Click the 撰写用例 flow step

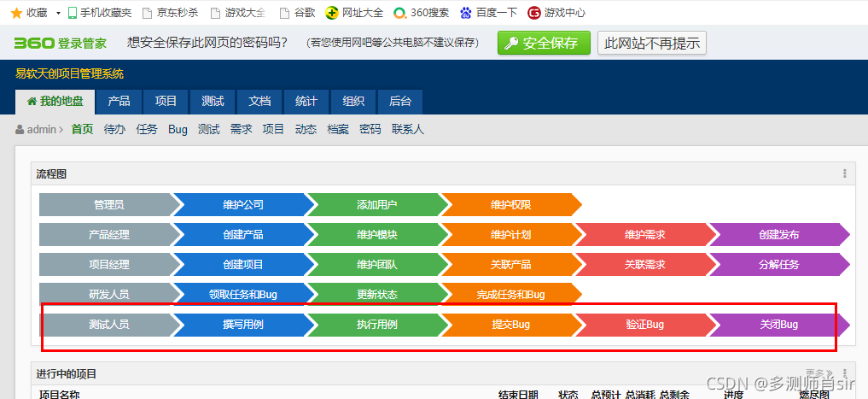click(243, 324)
